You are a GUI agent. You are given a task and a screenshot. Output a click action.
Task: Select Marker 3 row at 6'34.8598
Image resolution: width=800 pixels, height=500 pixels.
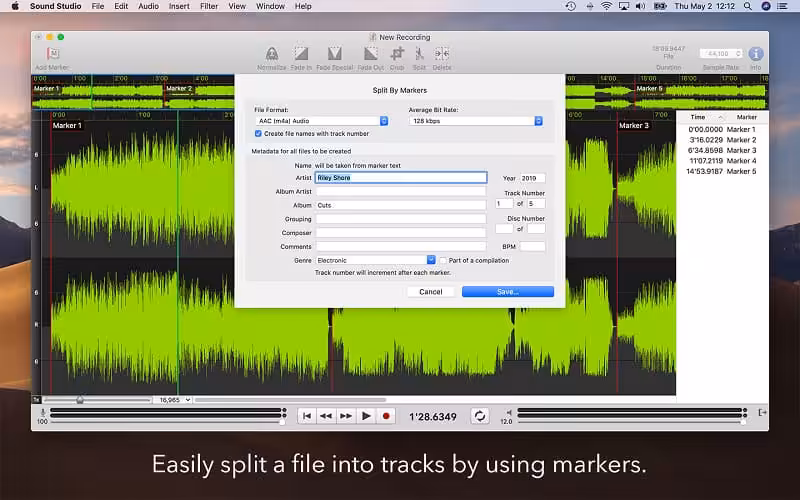(722, 151)
